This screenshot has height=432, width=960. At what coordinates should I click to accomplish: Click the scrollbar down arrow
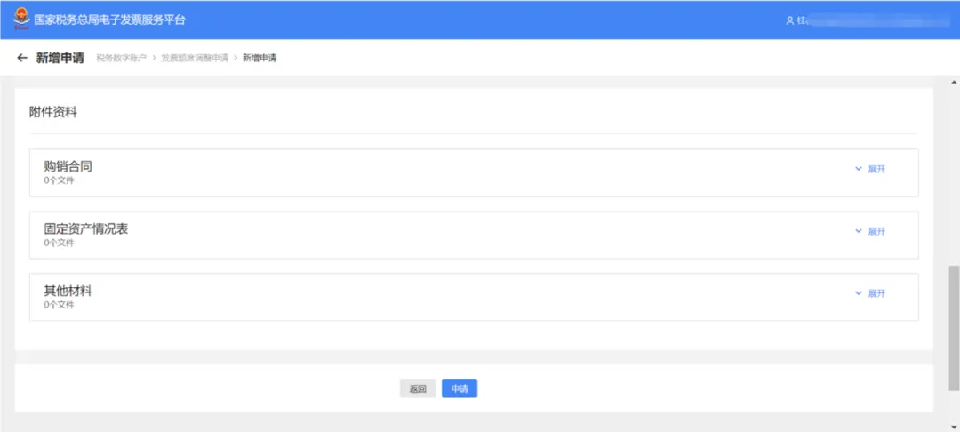coord(953,426)
